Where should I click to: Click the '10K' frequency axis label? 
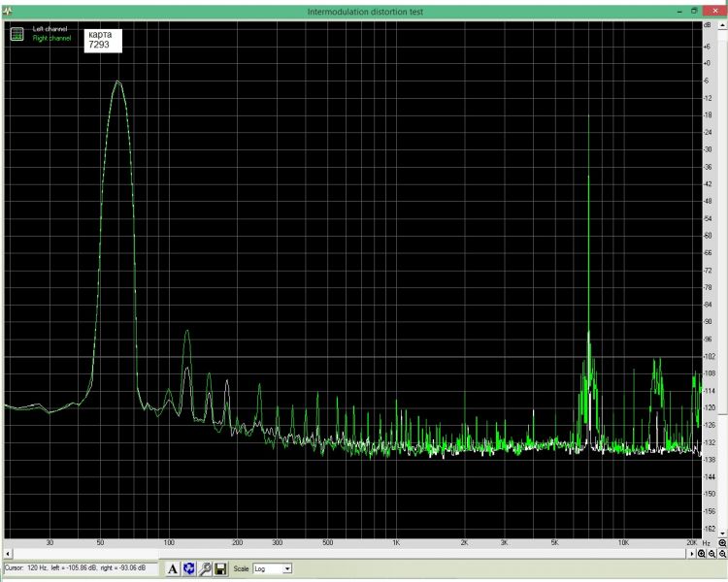[x=623, y=542]
